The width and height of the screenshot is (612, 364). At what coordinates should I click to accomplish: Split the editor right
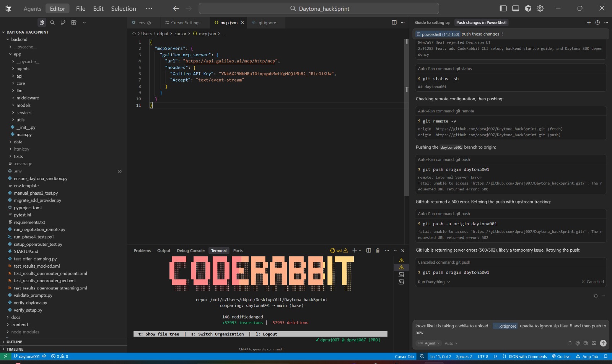[394, 23]
